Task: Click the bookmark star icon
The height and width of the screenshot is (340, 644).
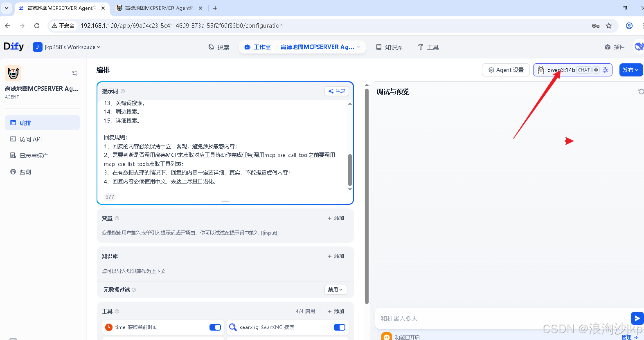Action: coord(609,26)
